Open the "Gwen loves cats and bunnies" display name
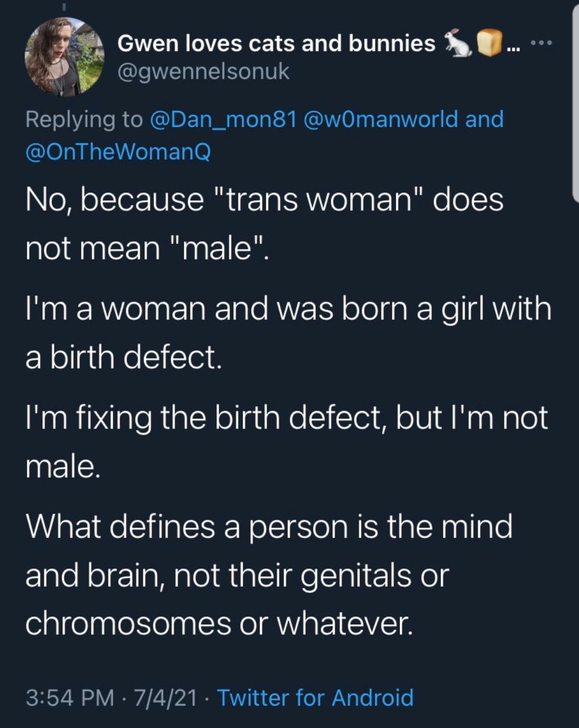This screenshot has height=728, width=579. (x=276, y=43)
